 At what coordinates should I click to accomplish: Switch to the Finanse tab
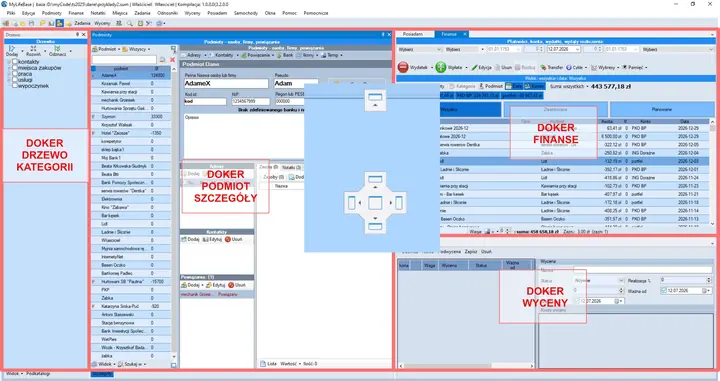(449, 34)
